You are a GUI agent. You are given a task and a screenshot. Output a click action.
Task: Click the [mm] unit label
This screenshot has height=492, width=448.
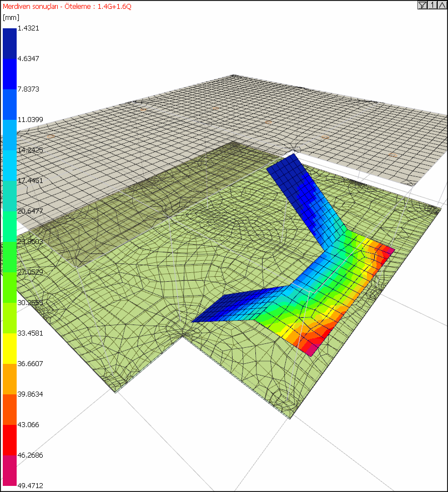tap(11, 17)
